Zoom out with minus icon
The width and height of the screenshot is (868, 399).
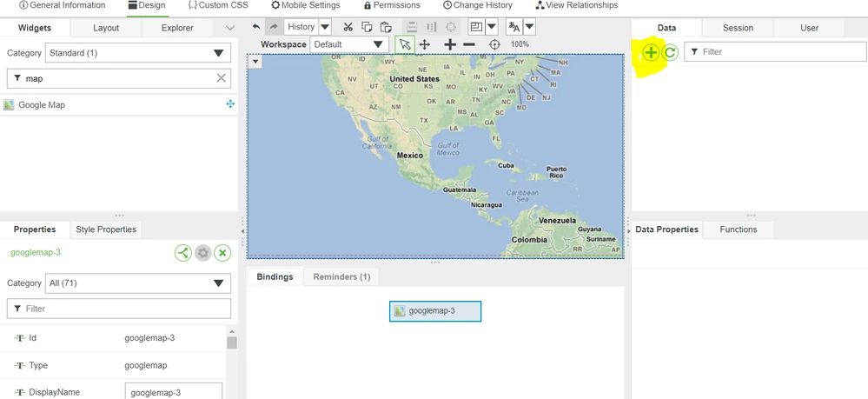tap(469, 44)
